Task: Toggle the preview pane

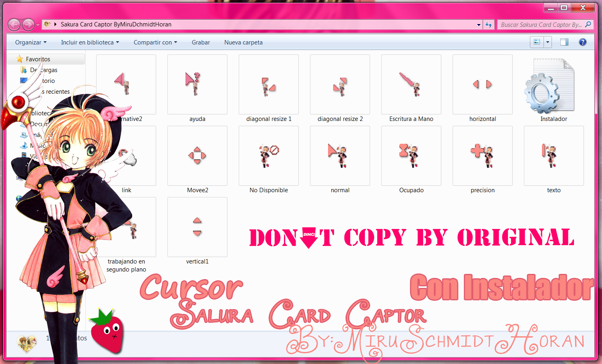Action: (x=564, y=42)
